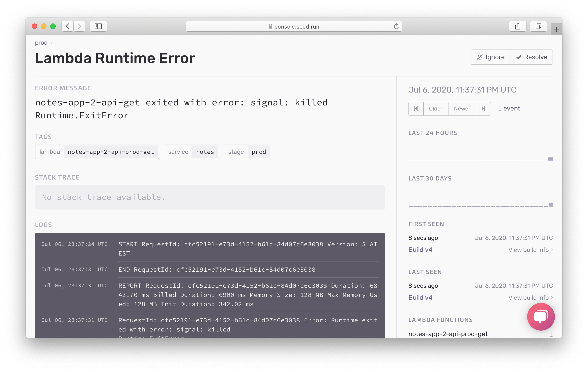Open the Safari share icon
The height and width of the screenshot is (372, 588).
[x=518, y=26]
